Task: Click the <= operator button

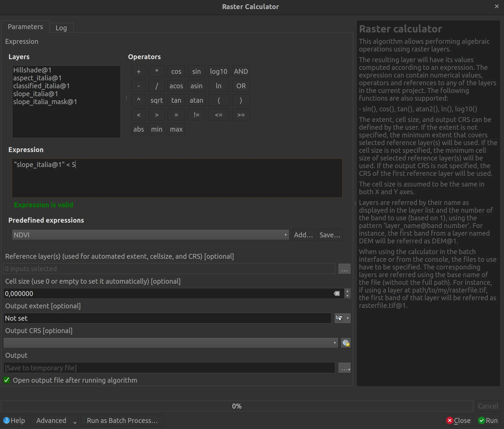Action: pos(219,115)
